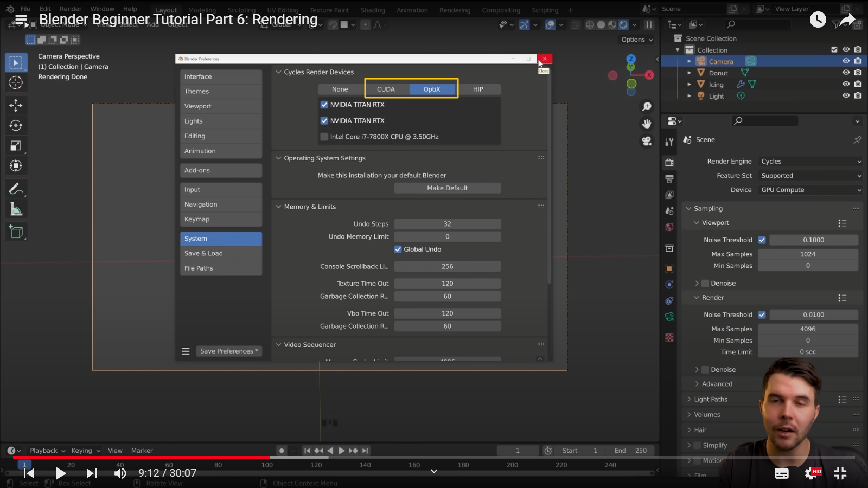Toggle the Global Undo checkbox
This screenshot has width=868, height=488.
(x=398, y=249)
